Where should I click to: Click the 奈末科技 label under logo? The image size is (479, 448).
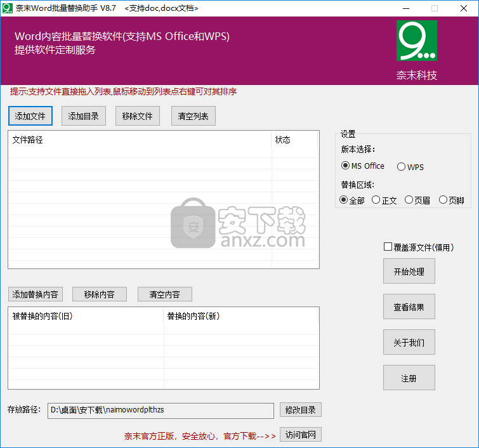417,75
